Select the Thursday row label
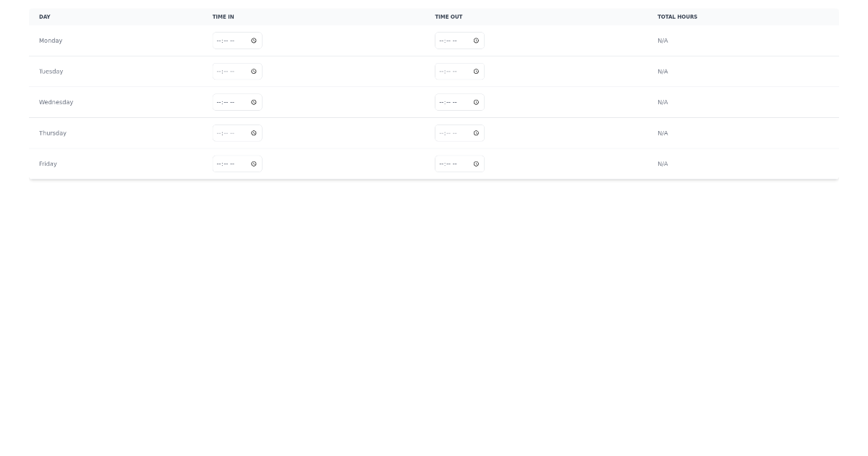Image resolution: width=868 pixels, height=456 pixels. pyautogui.click(x=53, y=133)
